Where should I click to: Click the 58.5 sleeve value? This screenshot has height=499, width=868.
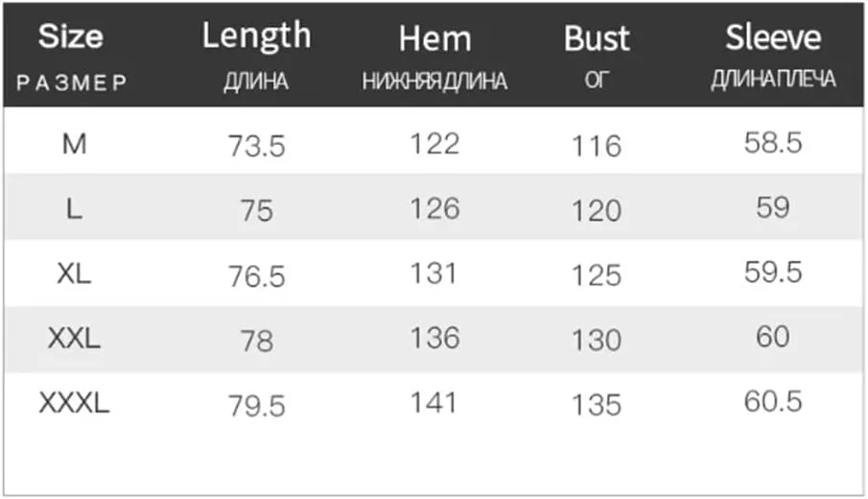[773, 143]
